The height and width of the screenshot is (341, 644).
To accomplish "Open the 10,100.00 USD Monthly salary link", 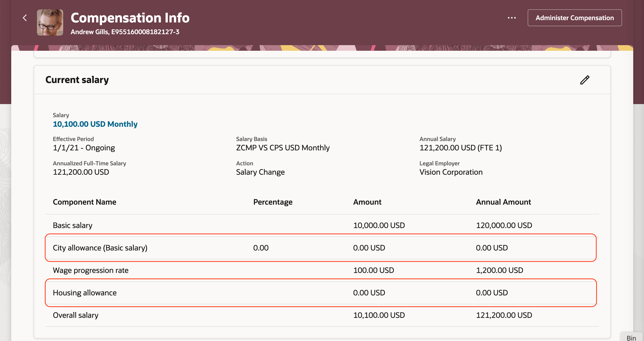I will click(x=95, y=124).
